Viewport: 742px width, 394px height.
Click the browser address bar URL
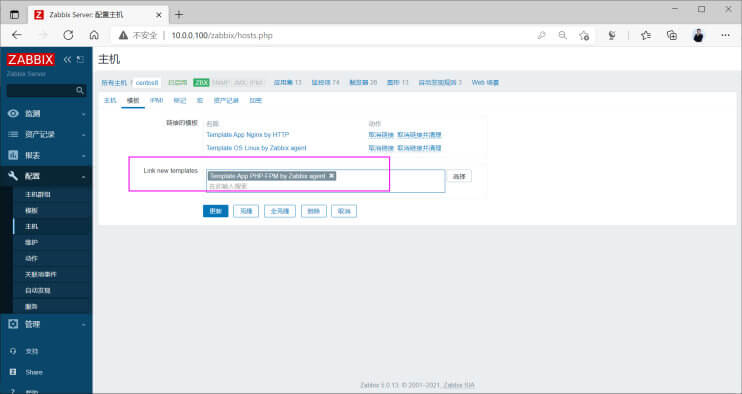coord(222,35)
